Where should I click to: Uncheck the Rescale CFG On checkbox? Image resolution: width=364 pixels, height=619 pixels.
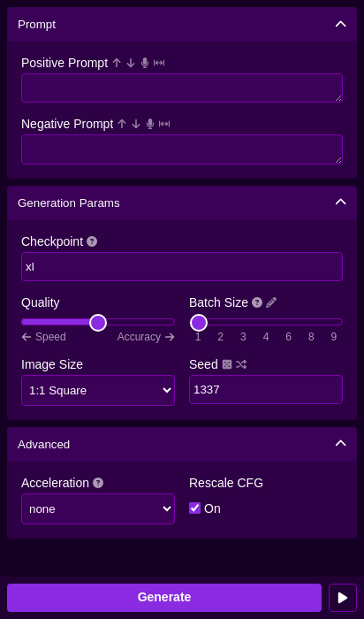(x=195, y=508)
